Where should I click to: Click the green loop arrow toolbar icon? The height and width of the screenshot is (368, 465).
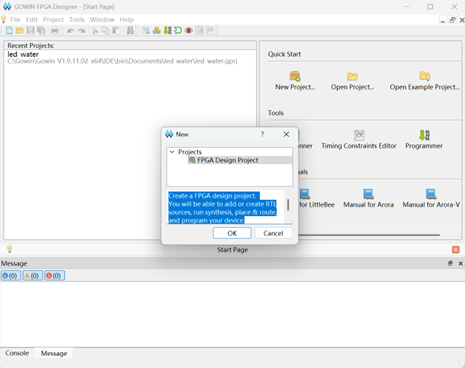point(178,31)
